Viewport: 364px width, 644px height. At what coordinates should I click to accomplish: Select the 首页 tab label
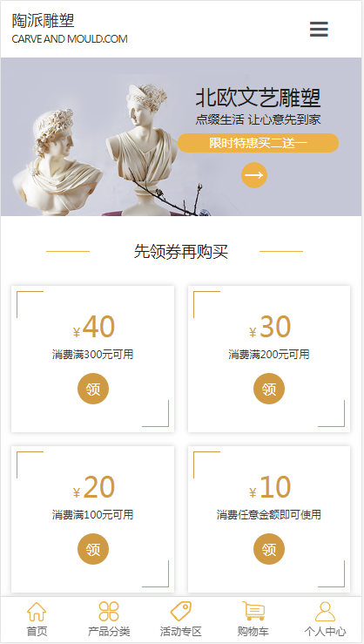[x=37, y=631]
